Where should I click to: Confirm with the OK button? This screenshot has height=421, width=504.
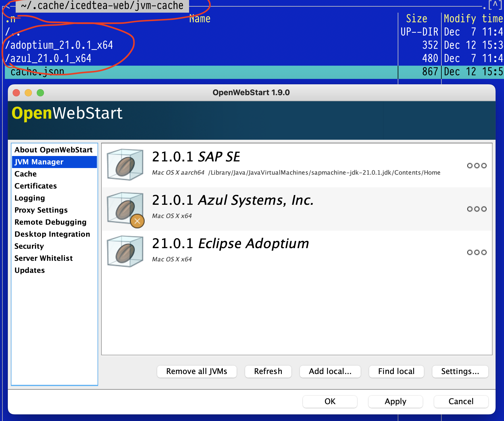click(x=330, y=401)
